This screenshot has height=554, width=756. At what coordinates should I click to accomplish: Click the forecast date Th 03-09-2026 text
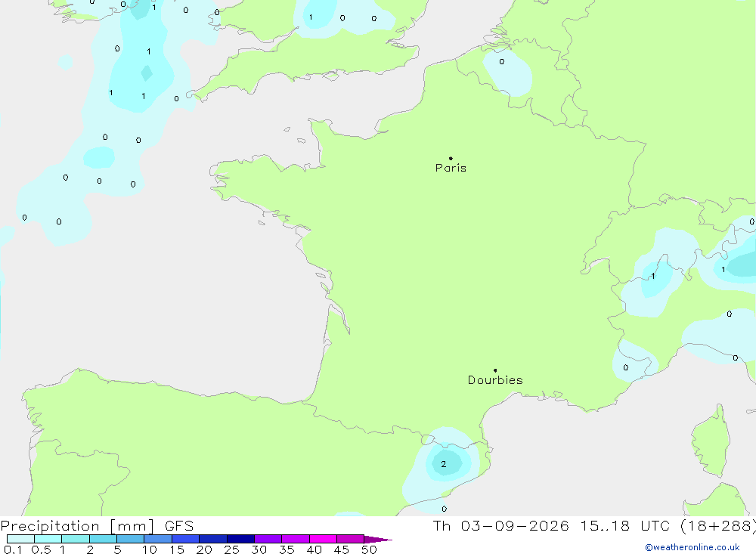pos(500,526)
